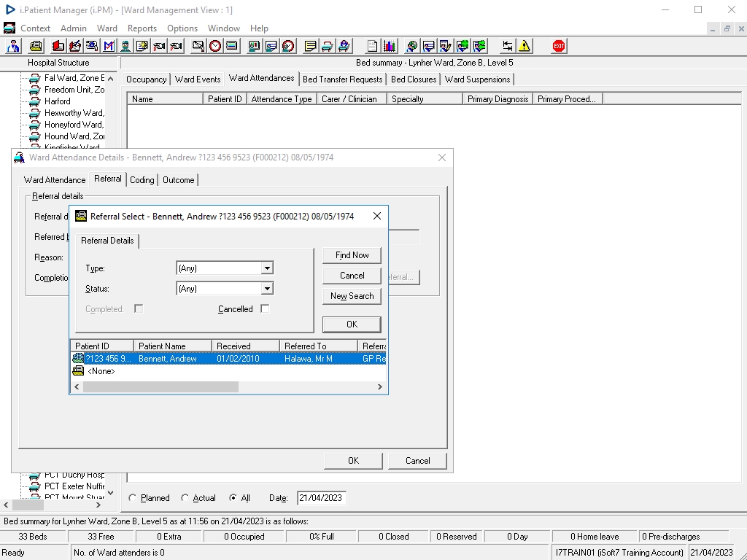Click the red book with pen icon

(75, 46)
